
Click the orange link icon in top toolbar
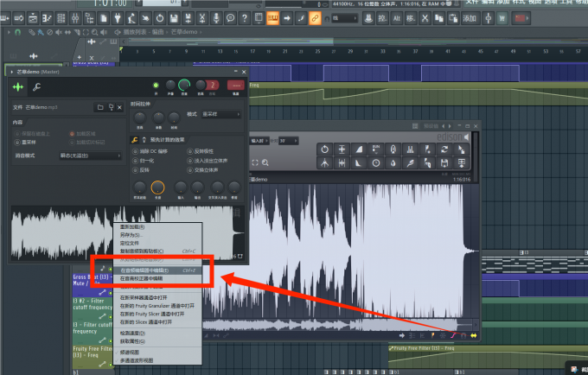[x=315, y=18]
